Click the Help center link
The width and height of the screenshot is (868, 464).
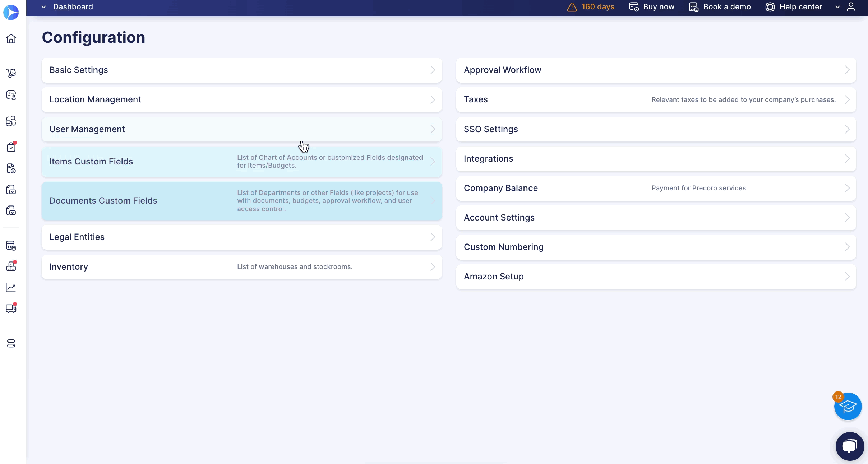(x=800, y=7)
